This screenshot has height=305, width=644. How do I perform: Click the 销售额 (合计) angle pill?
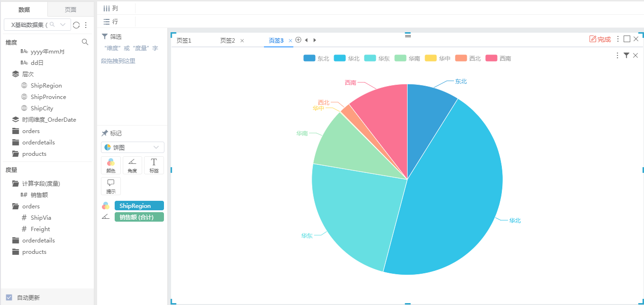pos(139,217)
